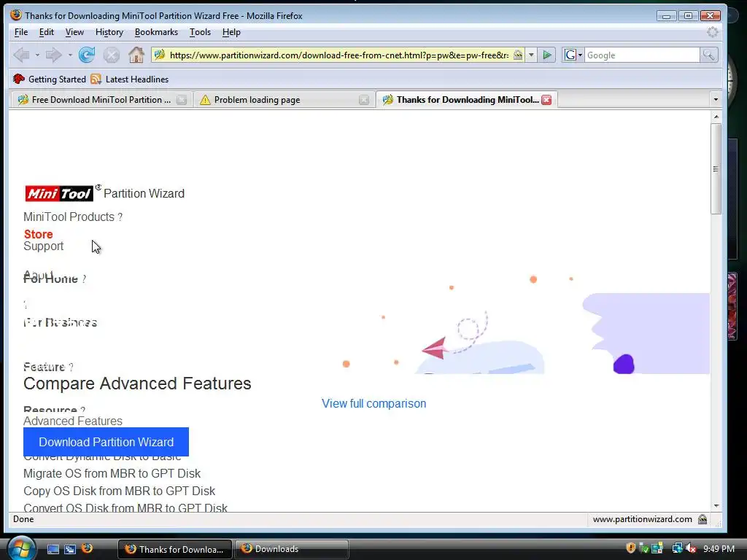
Task: Close the Free Download MiniTool Partition tab
Action: pos(182,100)
